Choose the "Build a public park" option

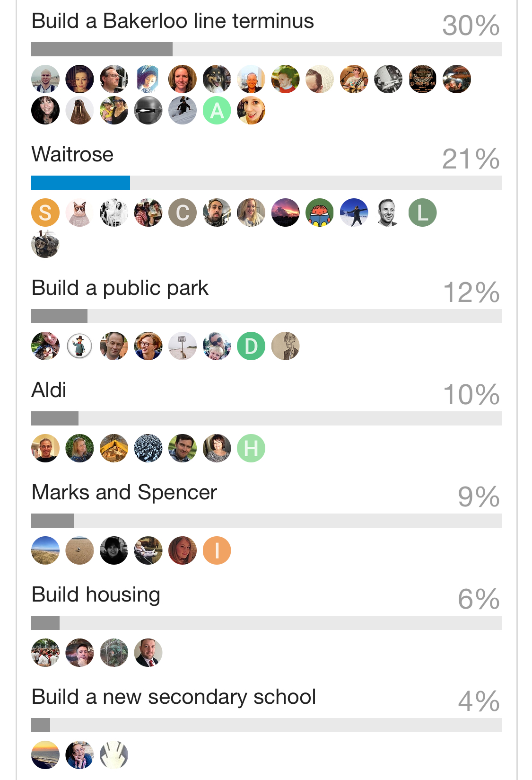[120, 288]
